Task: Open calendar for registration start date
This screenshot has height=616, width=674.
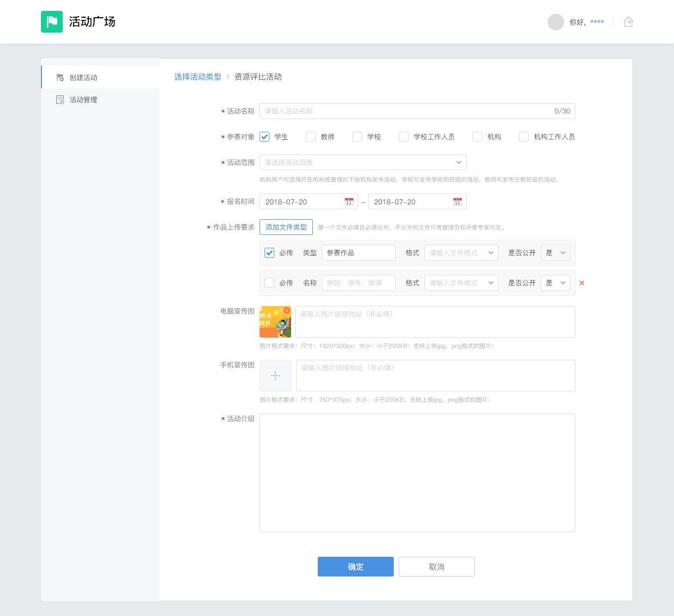Action: pos(349,202)
